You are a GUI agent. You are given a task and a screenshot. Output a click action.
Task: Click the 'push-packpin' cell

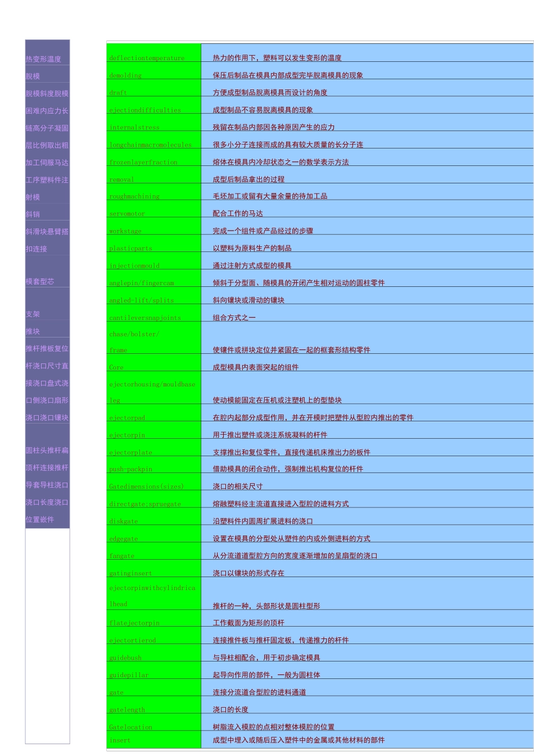coord(153,465)
